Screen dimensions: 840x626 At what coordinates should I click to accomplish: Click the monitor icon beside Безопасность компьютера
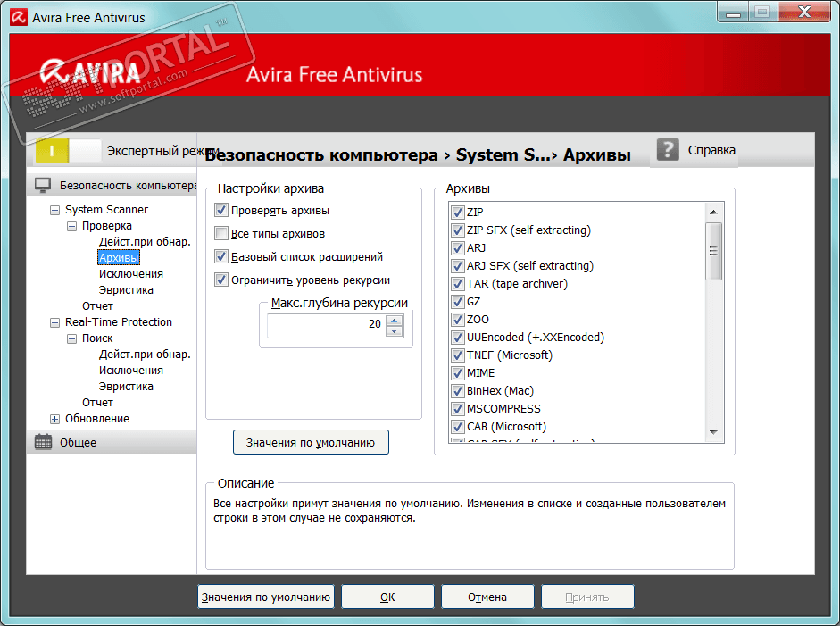[43, 185]
